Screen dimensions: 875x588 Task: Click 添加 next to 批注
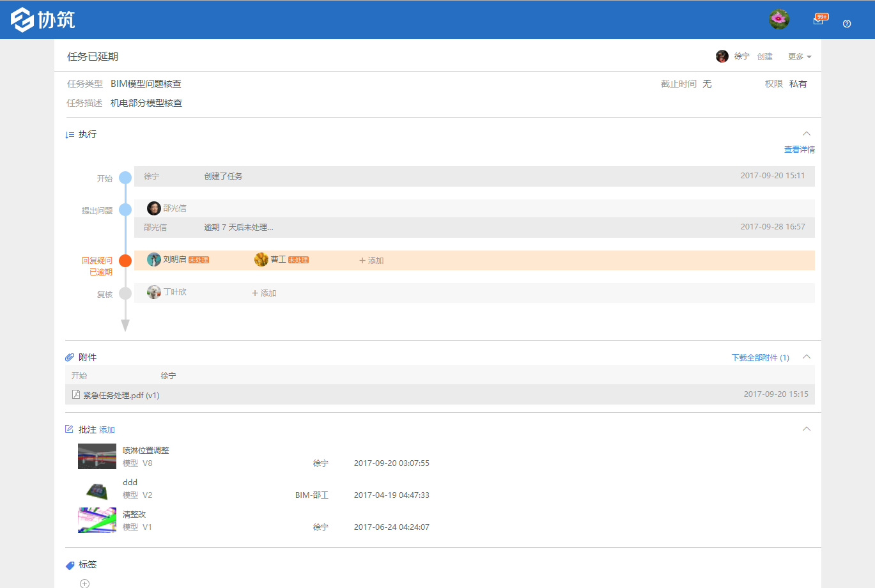tap(107, 430)
